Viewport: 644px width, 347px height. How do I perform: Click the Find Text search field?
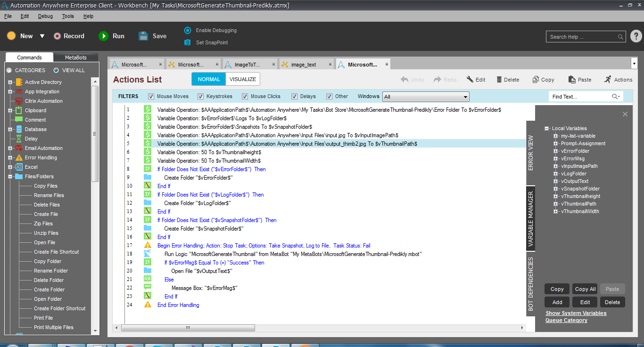580,97
